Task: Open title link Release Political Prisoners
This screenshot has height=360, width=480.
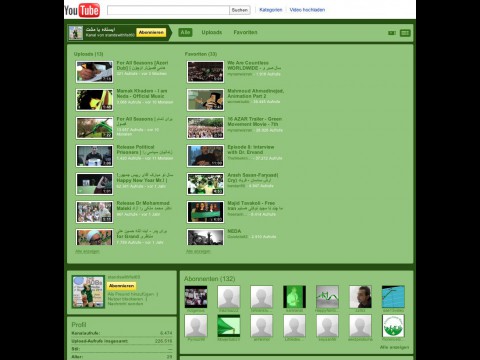Action: [144, 149]
